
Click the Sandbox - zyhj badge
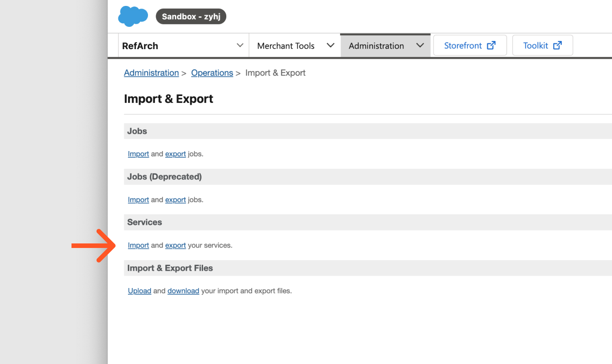point(191,17)
